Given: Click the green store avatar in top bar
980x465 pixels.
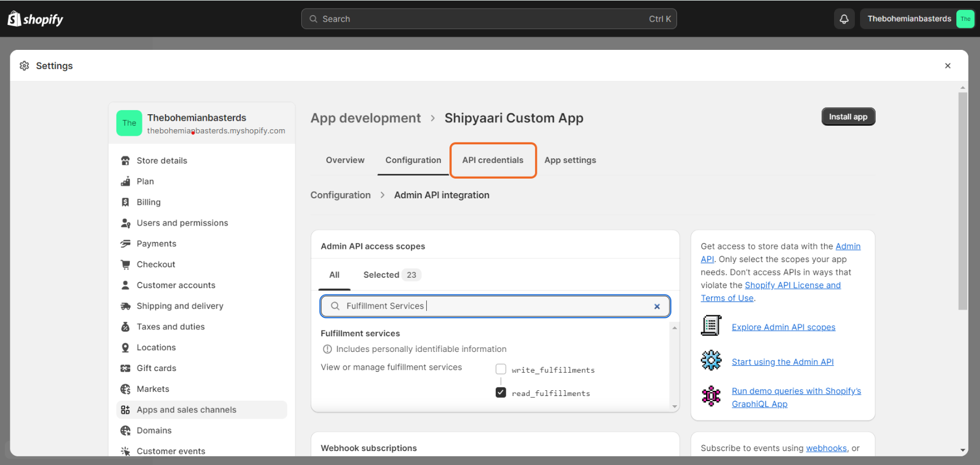Looking at the screenshot, I should (x=965, y=19).
